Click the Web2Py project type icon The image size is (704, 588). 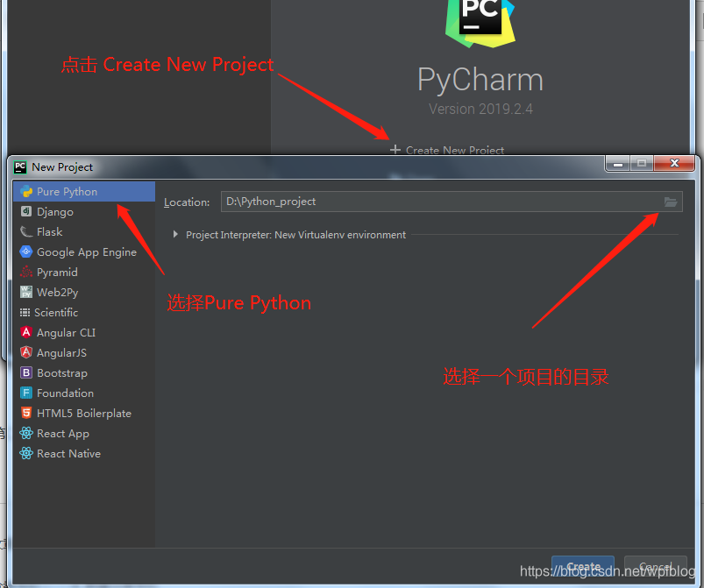(x=26, y=292)
